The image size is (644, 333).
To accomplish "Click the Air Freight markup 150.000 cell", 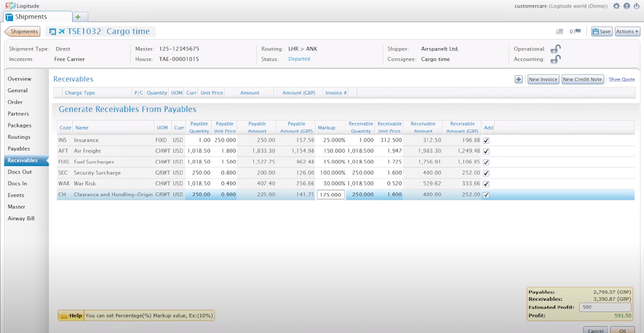I will click(330, 151).
